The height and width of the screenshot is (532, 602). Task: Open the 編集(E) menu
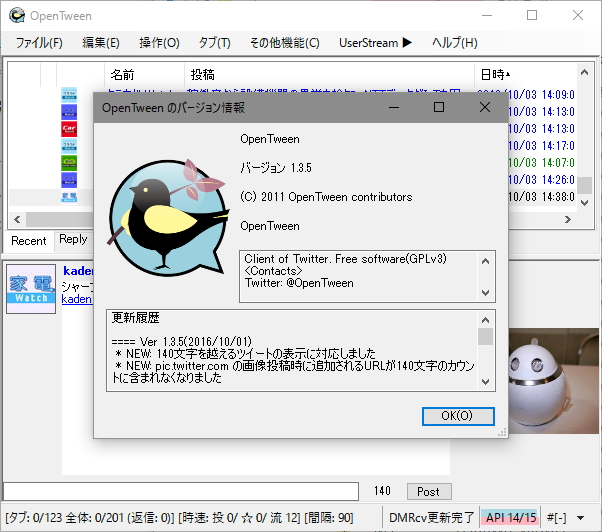(101, 43)
